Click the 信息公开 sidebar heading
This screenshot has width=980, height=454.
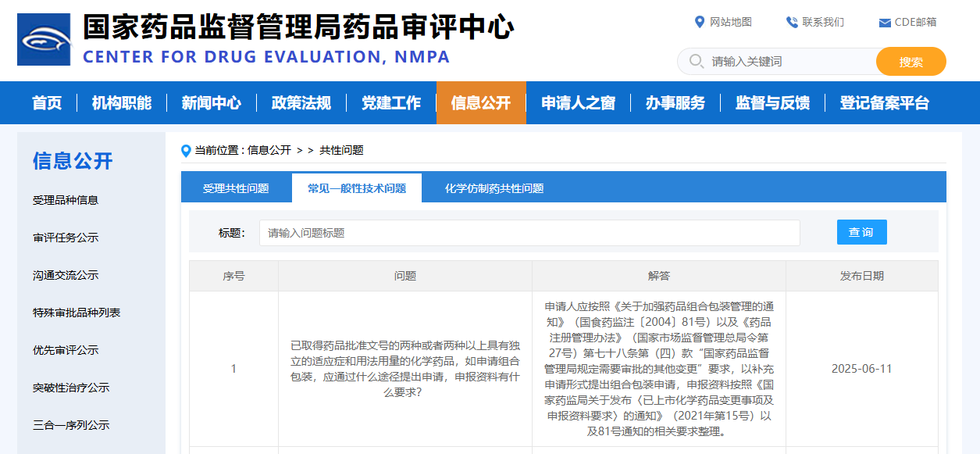(x=73, y=161)
